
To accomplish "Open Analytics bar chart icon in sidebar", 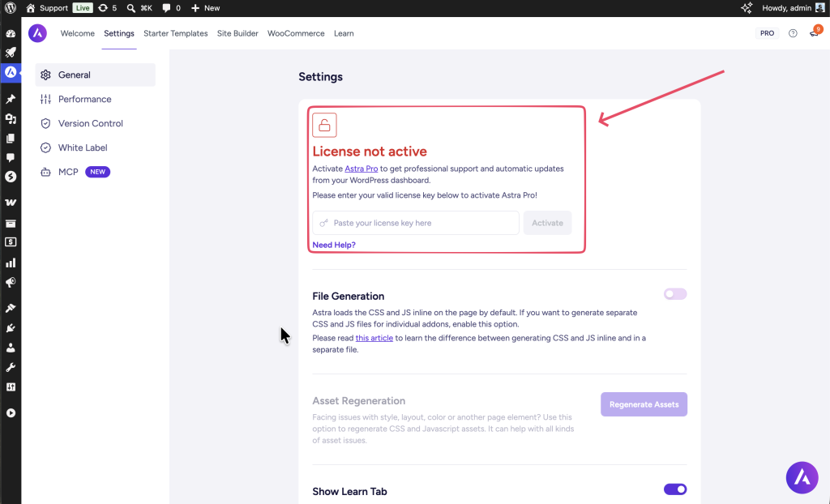I will 11,263.
